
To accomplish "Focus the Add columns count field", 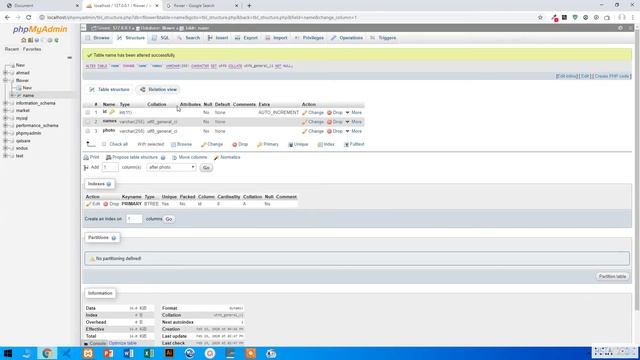I will click(110, 167).
